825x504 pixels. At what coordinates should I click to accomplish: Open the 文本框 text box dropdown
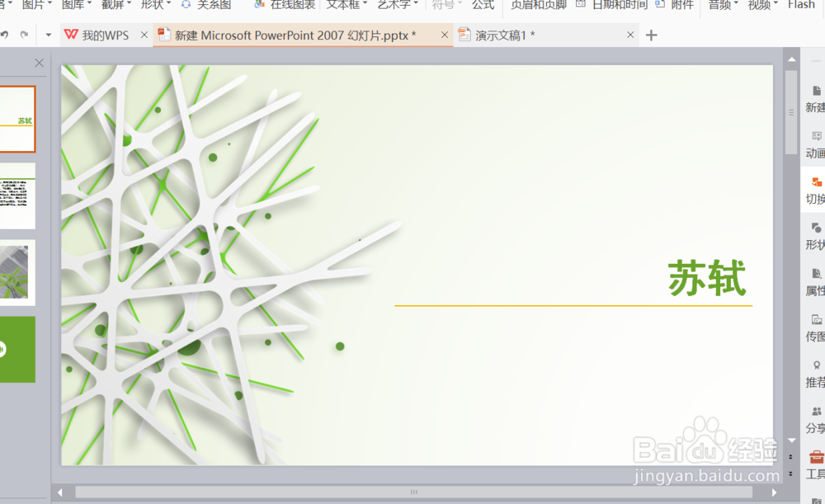click(346, 5)
